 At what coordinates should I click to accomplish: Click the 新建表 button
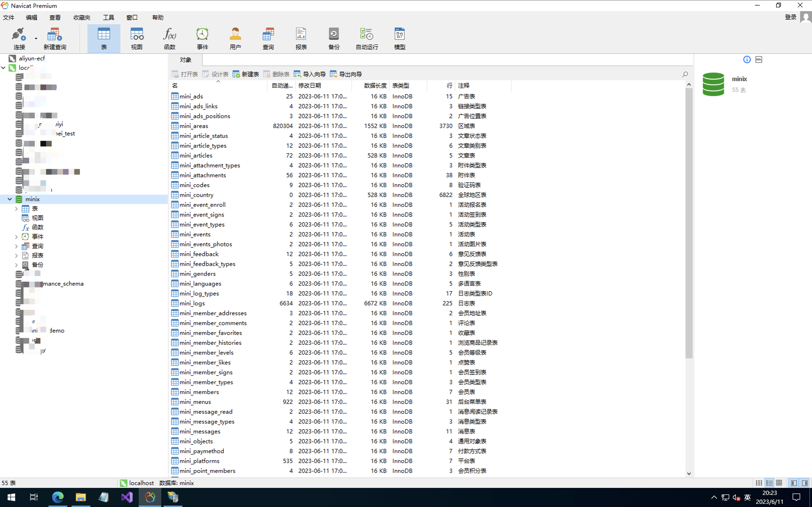pyautogui.click(x=246, y=74)
